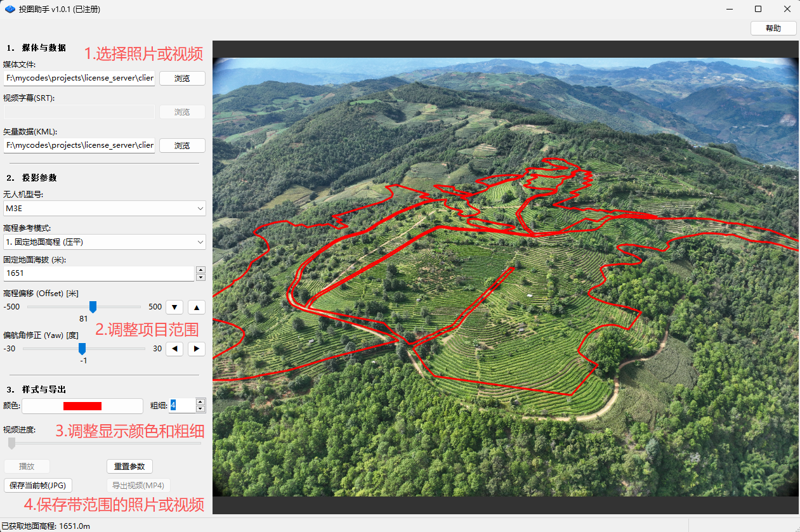Click the fixed ground elevation input field
The height and width of the screenshot is (532, 800).
98,273
